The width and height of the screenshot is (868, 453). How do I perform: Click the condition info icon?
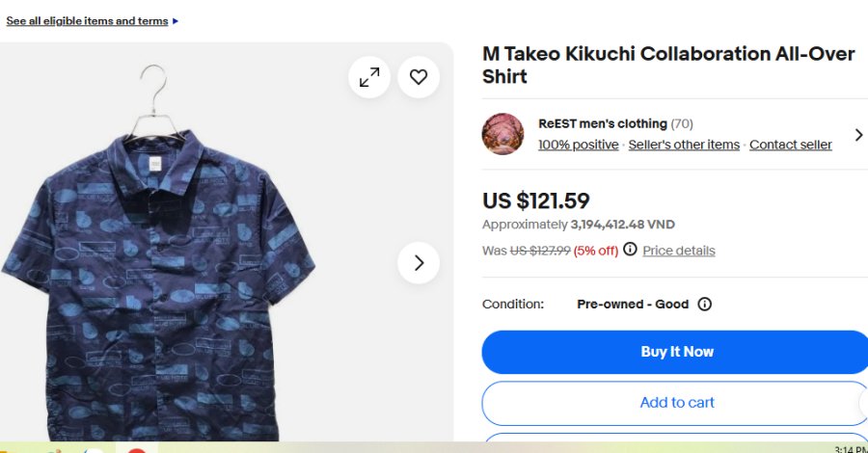click(x=705, y=304)
